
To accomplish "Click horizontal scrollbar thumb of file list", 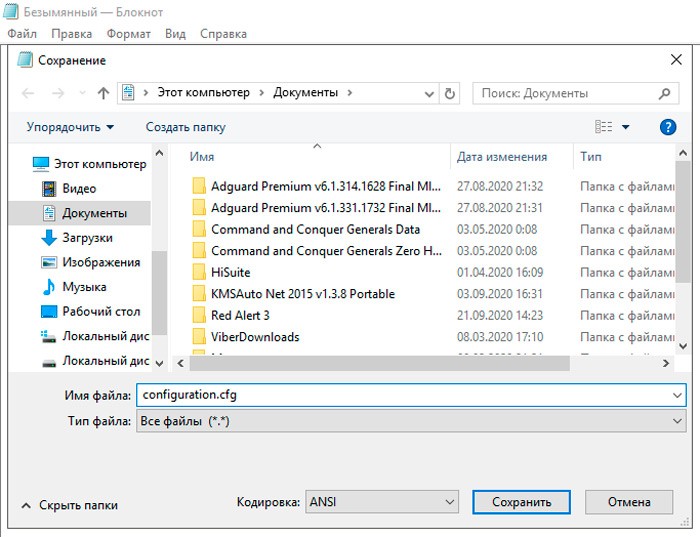I will [379, 363].
